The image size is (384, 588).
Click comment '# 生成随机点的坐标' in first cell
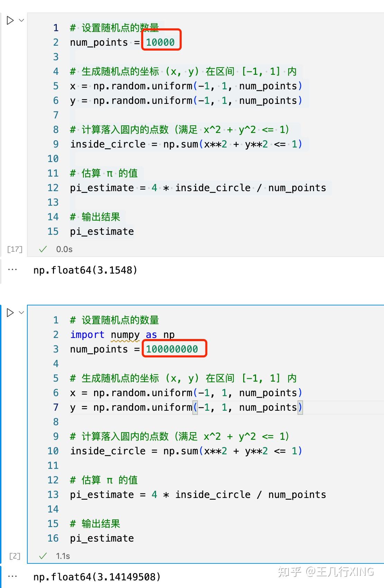coord(183,71)
